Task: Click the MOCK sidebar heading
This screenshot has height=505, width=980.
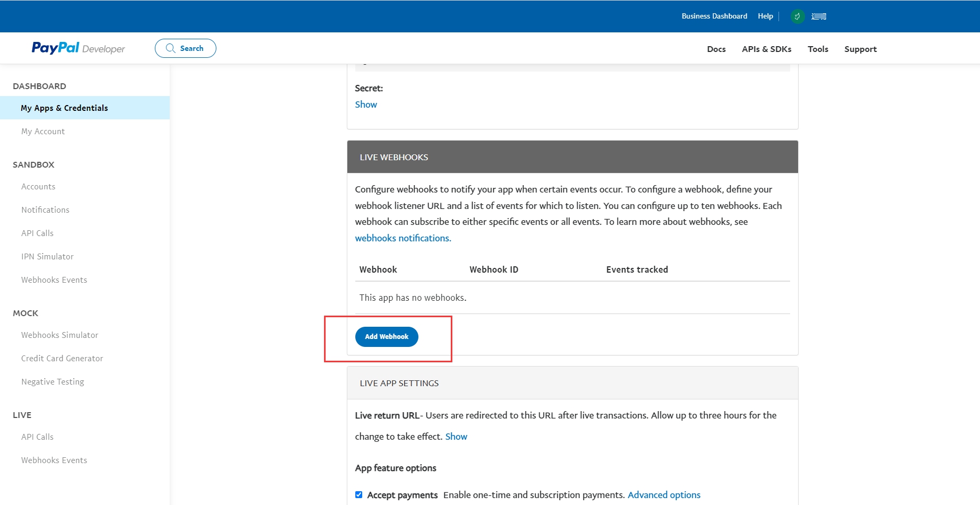Action: pos(25,313)
